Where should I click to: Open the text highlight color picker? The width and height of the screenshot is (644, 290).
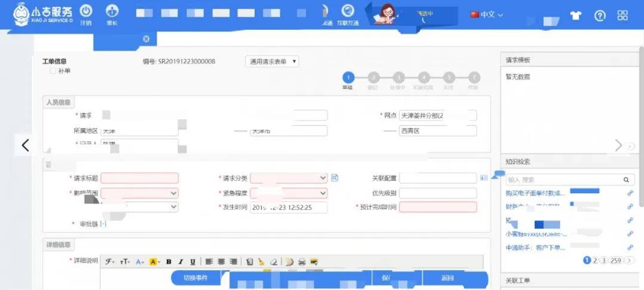coord(154,262)
